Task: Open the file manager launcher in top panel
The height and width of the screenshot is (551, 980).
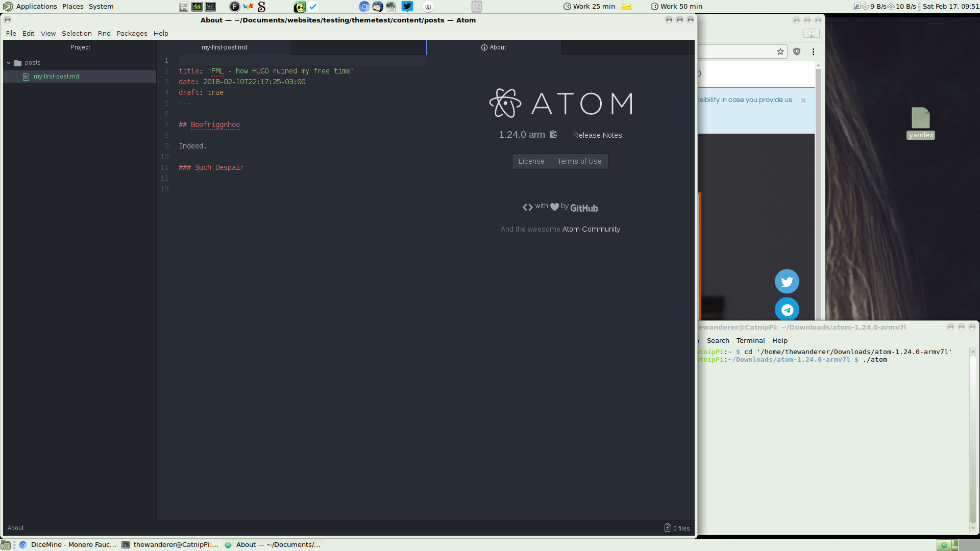Action: click(184, 7)
